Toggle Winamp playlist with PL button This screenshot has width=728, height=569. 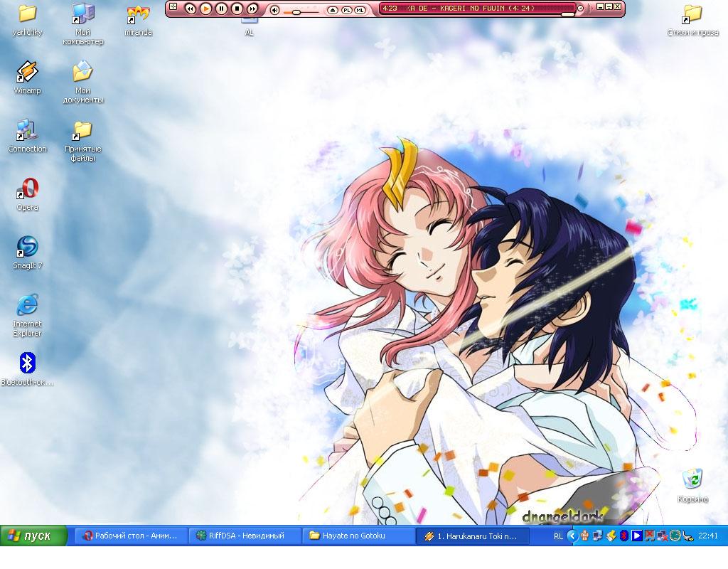coord(347,10)
